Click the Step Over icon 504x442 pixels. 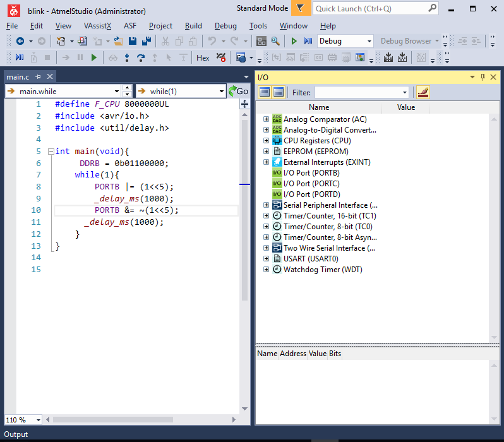point(141,58)
